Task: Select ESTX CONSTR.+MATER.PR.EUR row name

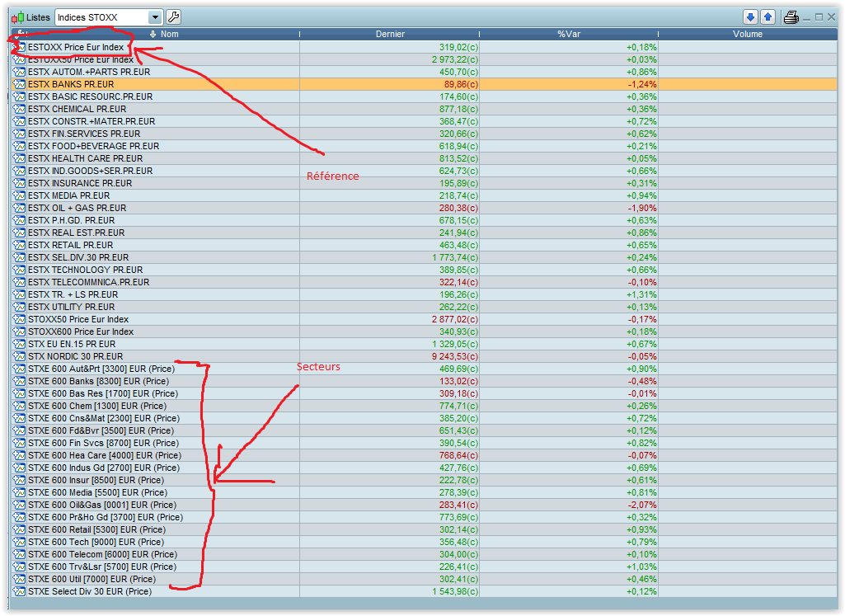Action: 92,121
